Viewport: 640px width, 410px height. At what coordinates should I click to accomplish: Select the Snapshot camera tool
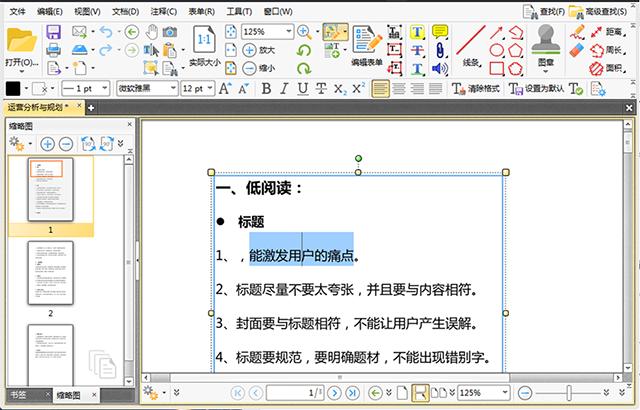170,31
